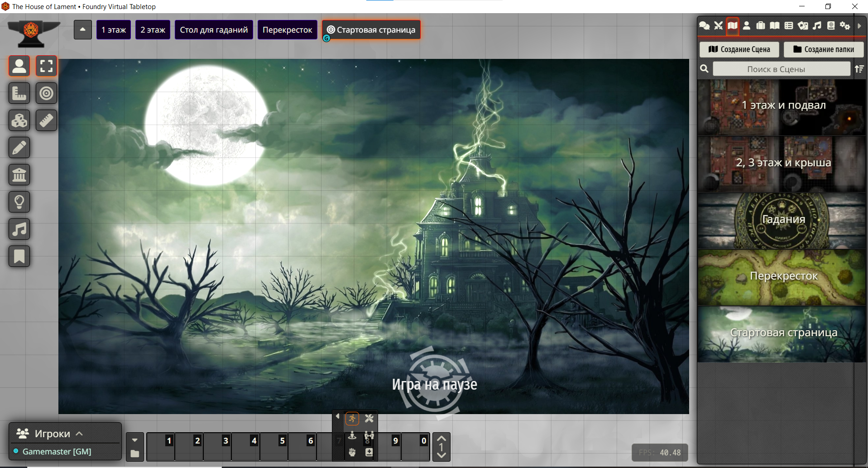
Task: Click the Создание Сцена button
Action: click(739, 49)
